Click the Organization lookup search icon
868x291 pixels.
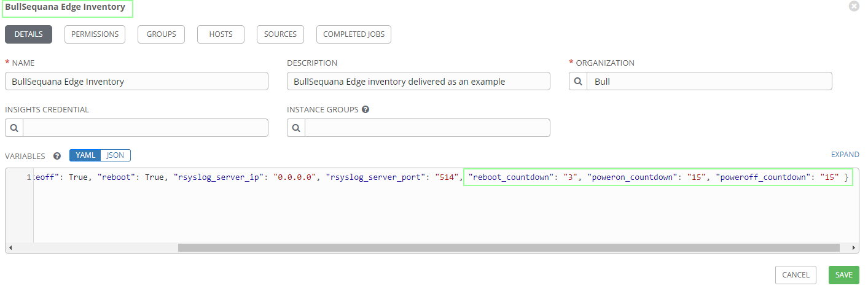tap(578, 82)
